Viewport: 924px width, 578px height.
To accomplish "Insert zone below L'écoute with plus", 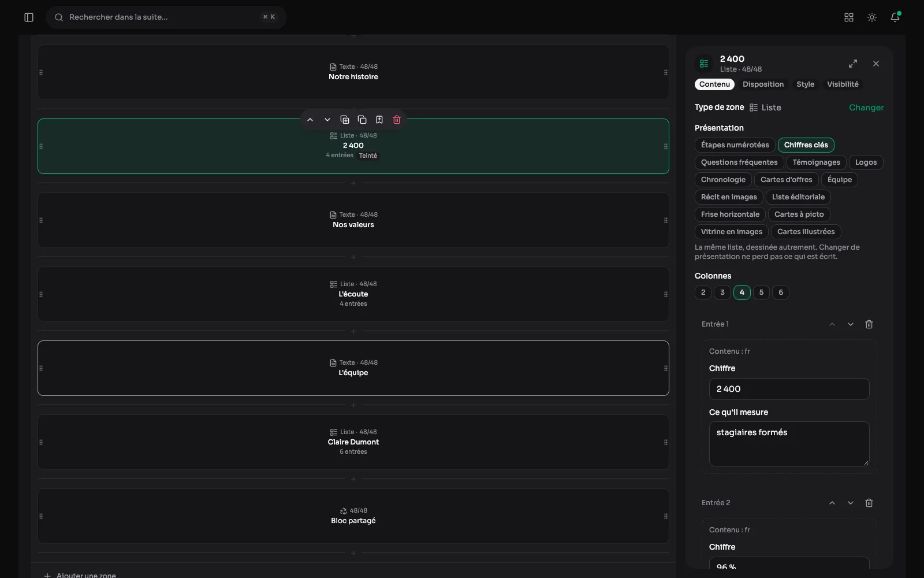I will pyautogui.click(x=353, y=331).
